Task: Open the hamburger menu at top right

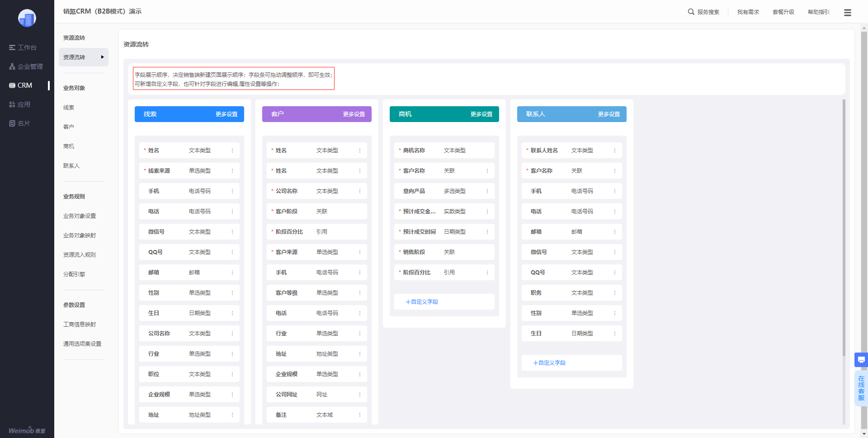Action: [848, 12]
